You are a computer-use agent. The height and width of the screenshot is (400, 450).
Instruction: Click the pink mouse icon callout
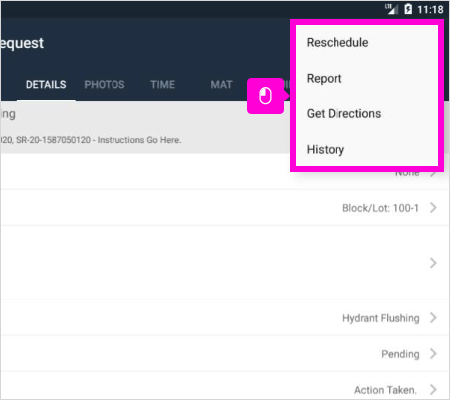point(266,96)
